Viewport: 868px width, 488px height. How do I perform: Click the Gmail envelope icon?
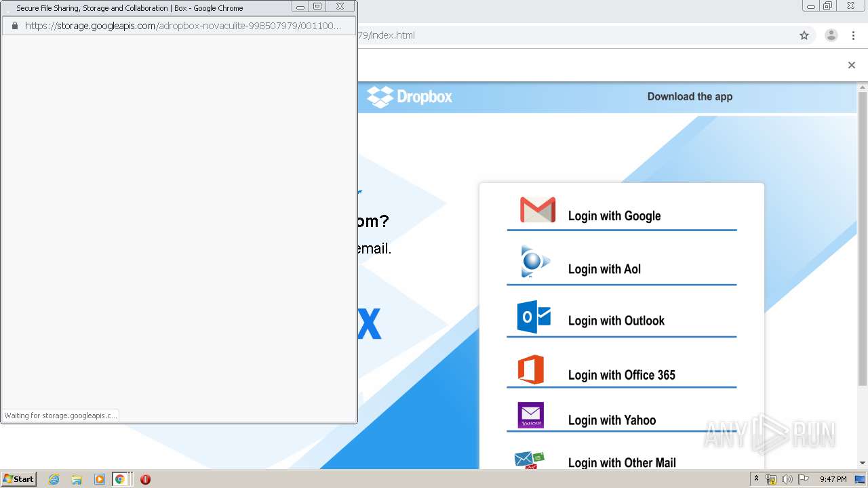pos(538,210)
